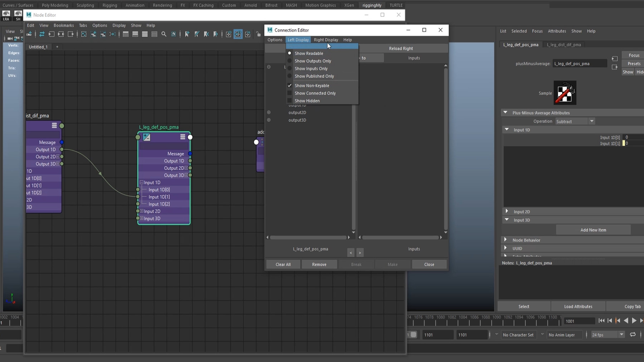The width and height of the screenshot is (644, 362).
Task: Click the lock icon in the Node Editor toolbar
Action: click(258, 34)
